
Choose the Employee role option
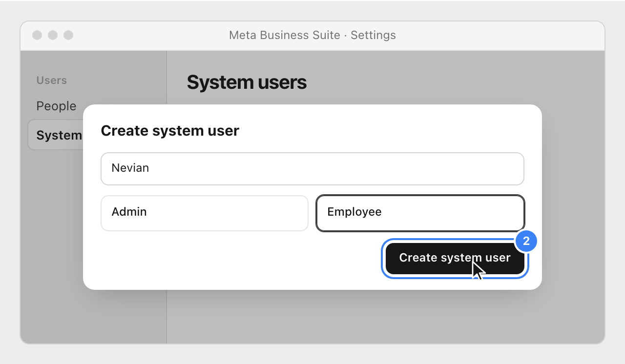tap(420, 213)
